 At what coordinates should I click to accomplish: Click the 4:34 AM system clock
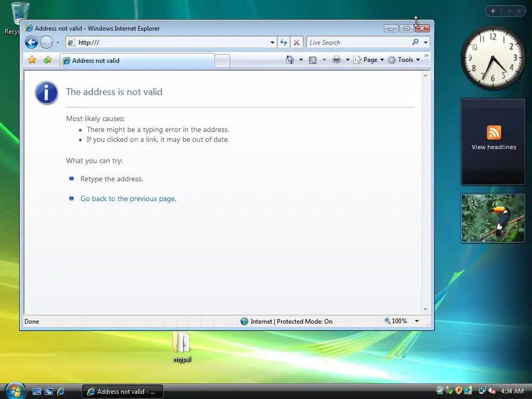coord(512,391)
